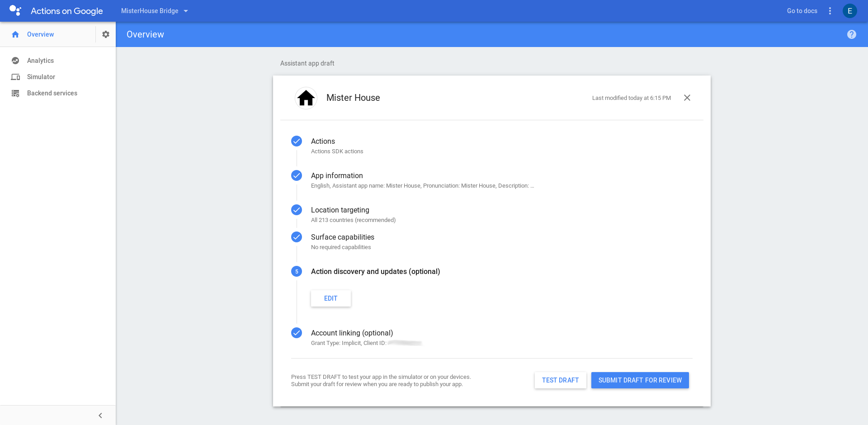Select Simulator in the sidebar
Viewport: 868px width, 425px height.
pos(41,77)
